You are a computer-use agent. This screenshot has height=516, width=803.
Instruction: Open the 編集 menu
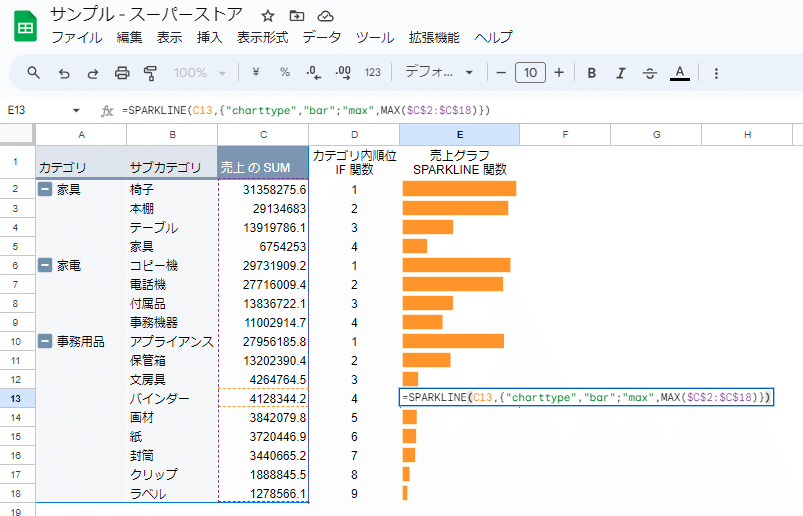tap(129, 37)
